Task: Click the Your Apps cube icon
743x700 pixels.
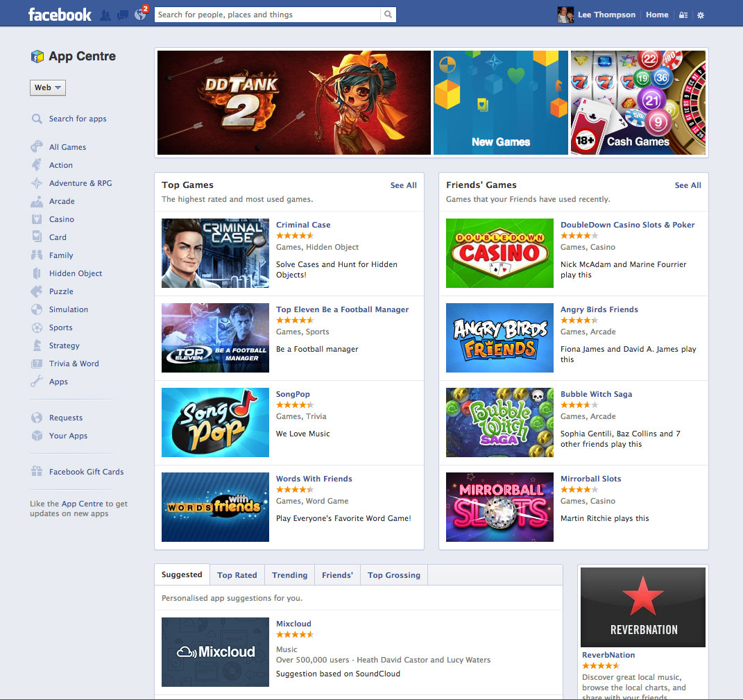Action: coord(37,436)
